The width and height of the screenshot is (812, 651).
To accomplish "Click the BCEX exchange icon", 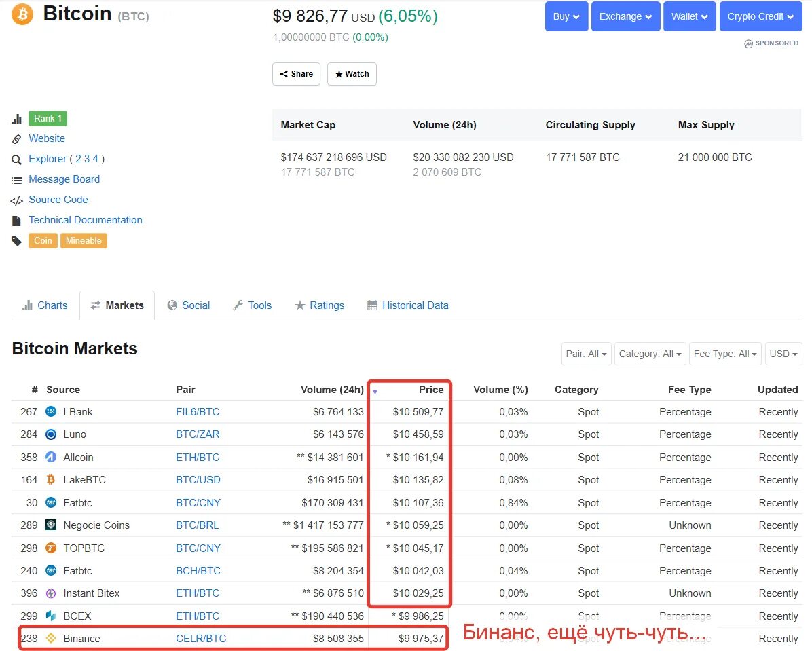I will (x=51, y=616).
